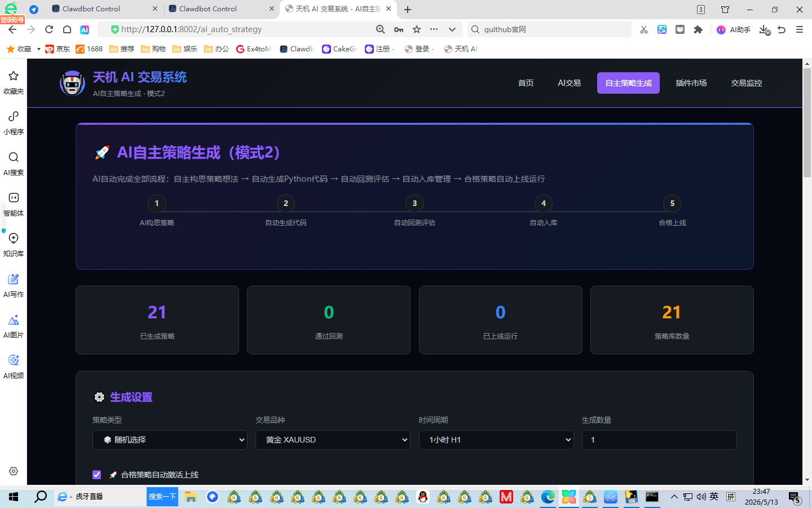
Task: Open the 天机 AI bookmark
Action: (x=461, y=49)
